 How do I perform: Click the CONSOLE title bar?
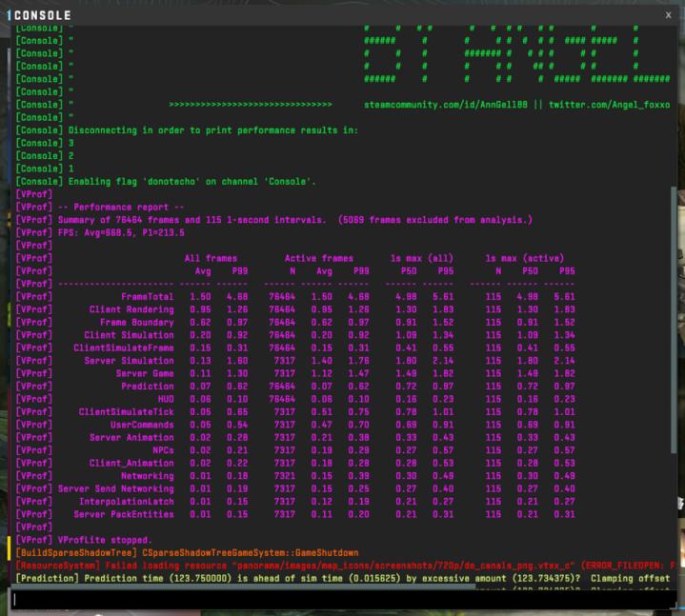[286, 14]
